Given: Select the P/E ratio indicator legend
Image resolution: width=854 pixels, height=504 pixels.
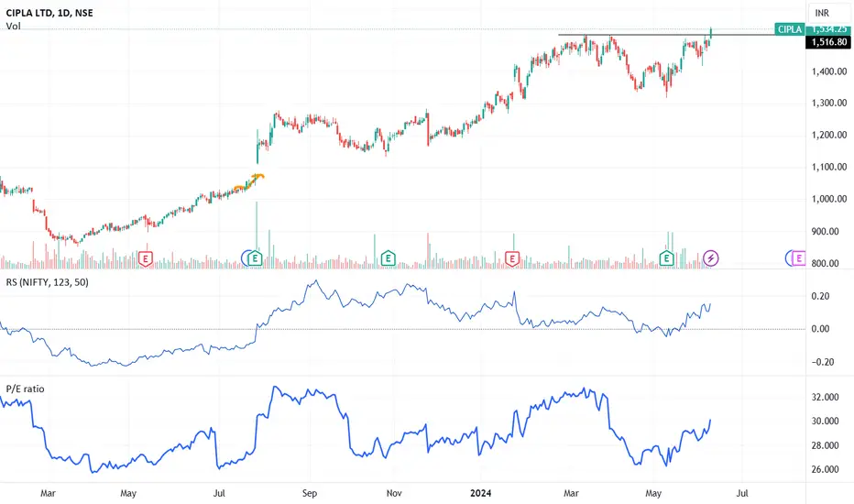Looking at the screenshot, I should point(25,389).
